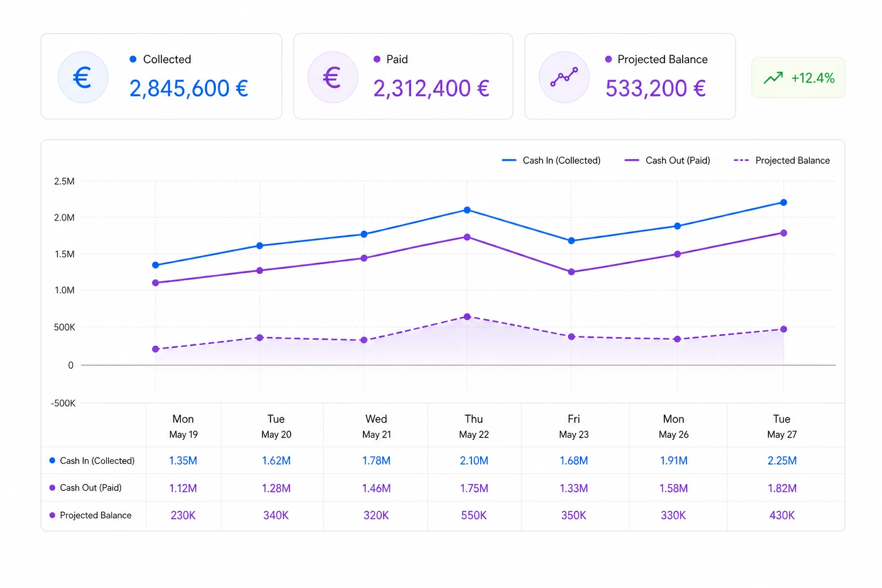882x588 pixels.
Task: Click the Mon May 19 column header
Action: (183, 426)
